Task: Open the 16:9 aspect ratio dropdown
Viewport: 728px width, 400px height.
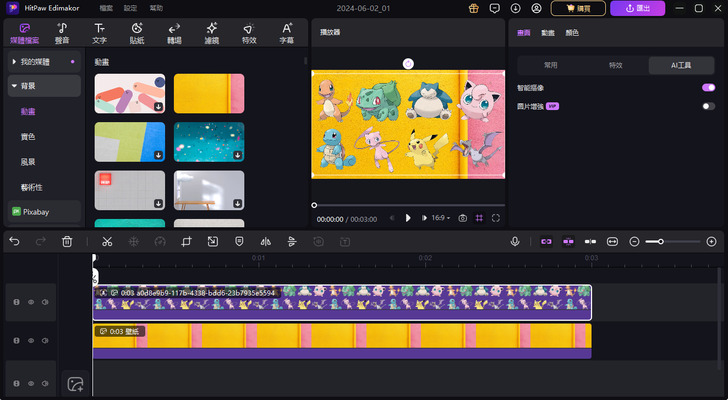Action: (441, 217)
